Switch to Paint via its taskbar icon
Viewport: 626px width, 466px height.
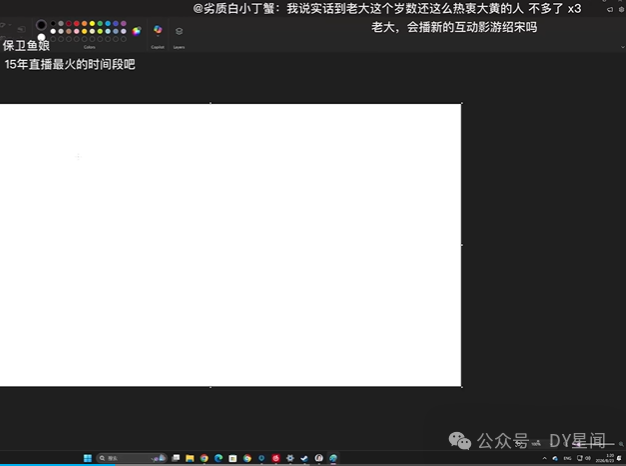(x=333, y=458)
